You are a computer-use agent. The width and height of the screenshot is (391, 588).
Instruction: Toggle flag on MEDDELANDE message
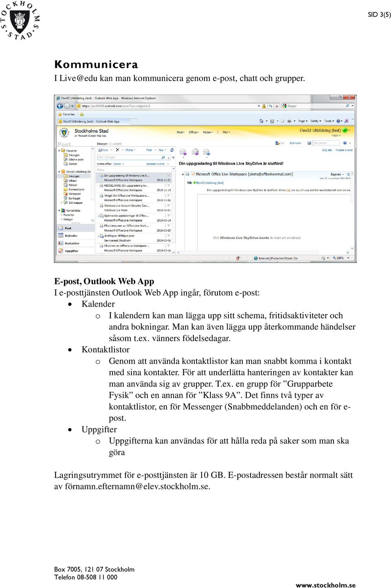[x=169, y=186]
